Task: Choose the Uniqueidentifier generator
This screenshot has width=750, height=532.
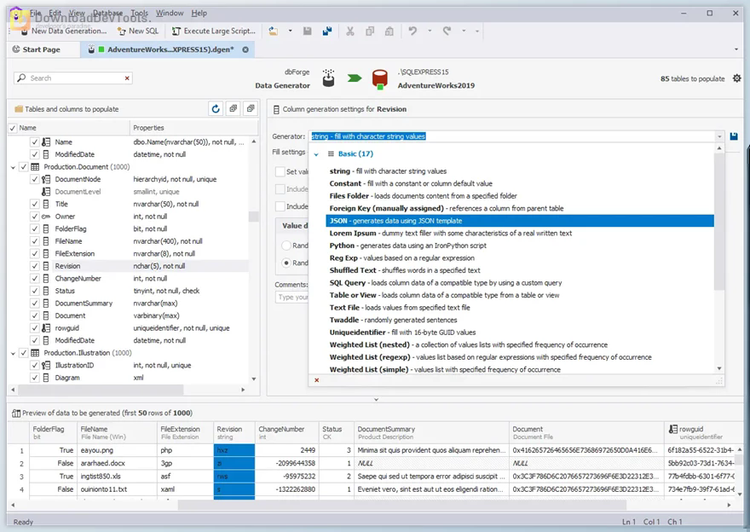Action: coord(519,332)
